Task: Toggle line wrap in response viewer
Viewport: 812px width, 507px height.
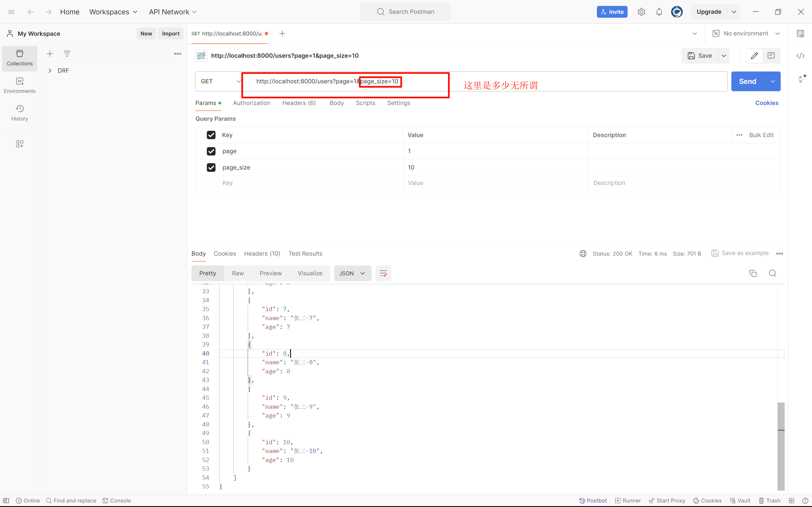Action: pyautogui.click(x=383, y=273)
